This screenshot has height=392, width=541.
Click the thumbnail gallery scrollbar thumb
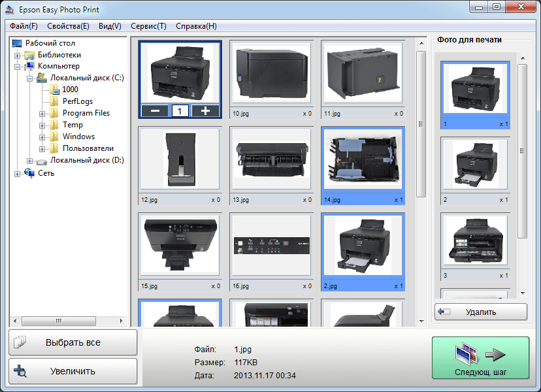421,124
